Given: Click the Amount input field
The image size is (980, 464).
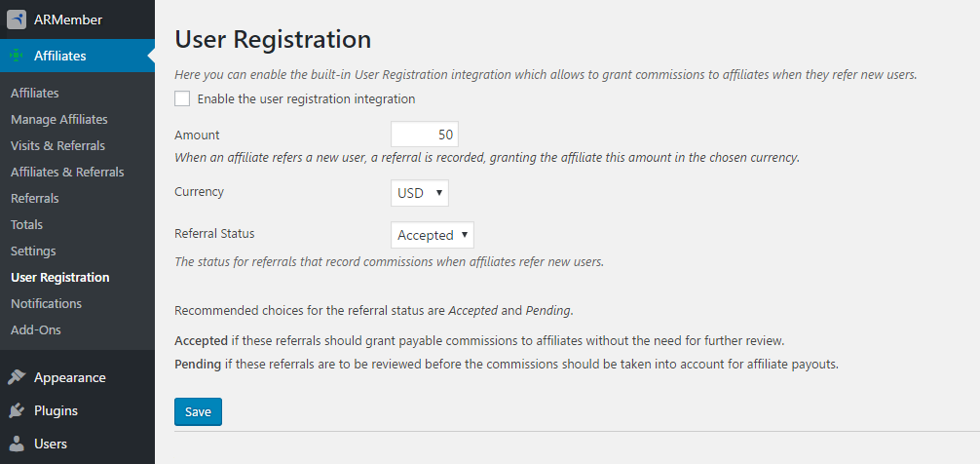Looking at the screenshot, I should click(x=424, y=135).
